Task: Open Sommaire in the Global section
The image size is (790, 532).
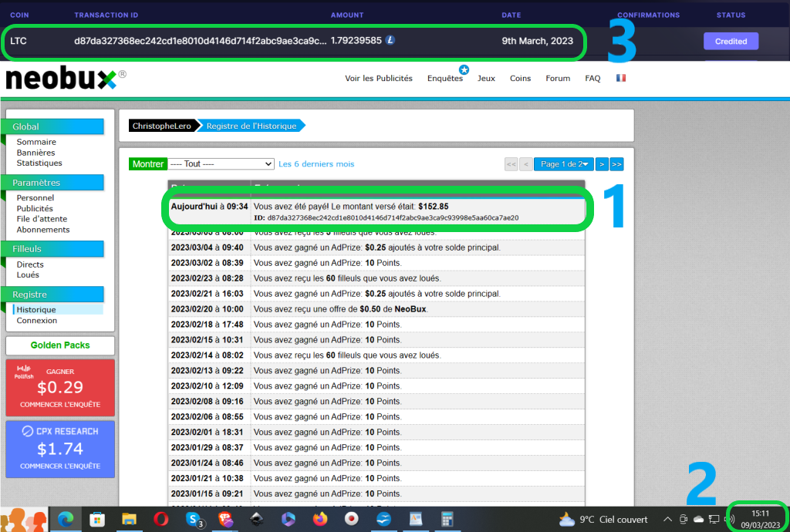Action: click(x=36, y=142)
